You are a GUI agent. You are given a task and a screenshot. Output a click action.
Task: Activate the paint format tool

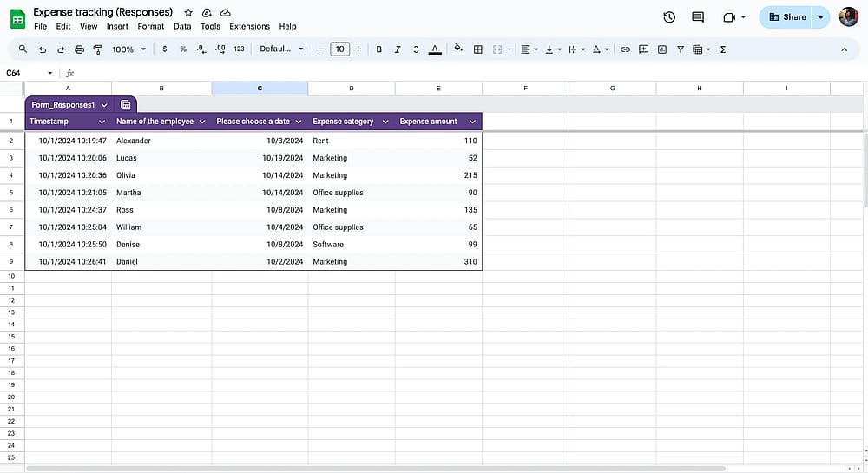point(97,49)
